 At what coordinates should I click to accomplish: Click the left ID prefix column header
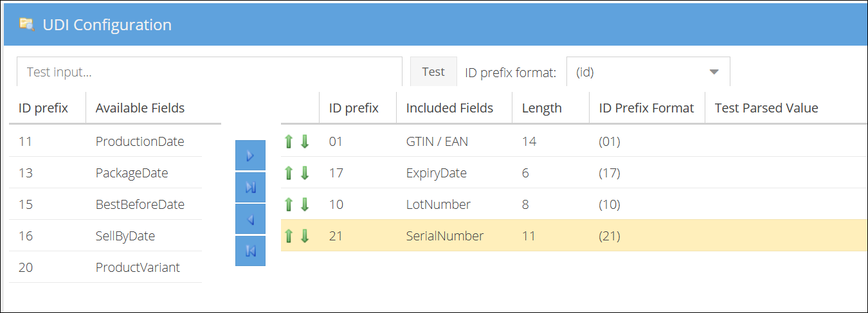[x=43, y=108]
